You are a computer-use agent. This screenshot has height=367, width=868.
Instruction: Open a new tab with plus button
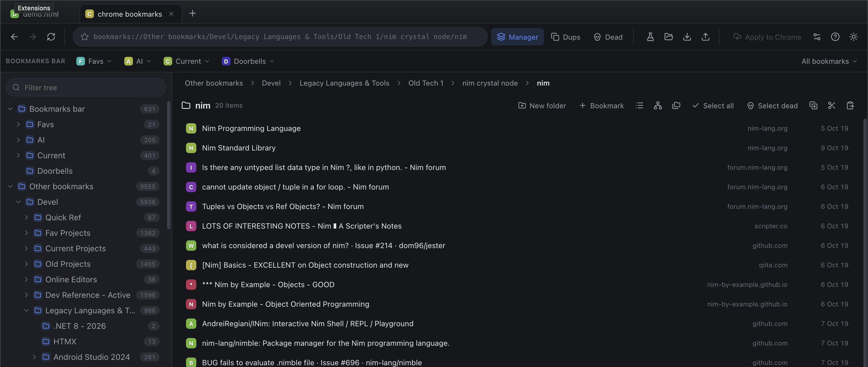(192, 13)
